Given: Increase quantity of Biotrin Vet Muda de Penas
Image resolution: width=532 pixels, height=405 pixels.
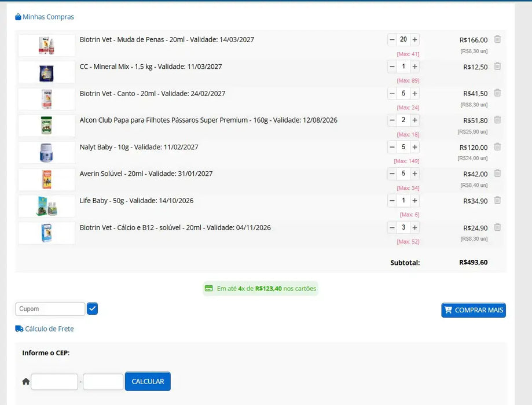Looking at the screenshot, I should 414,39.
